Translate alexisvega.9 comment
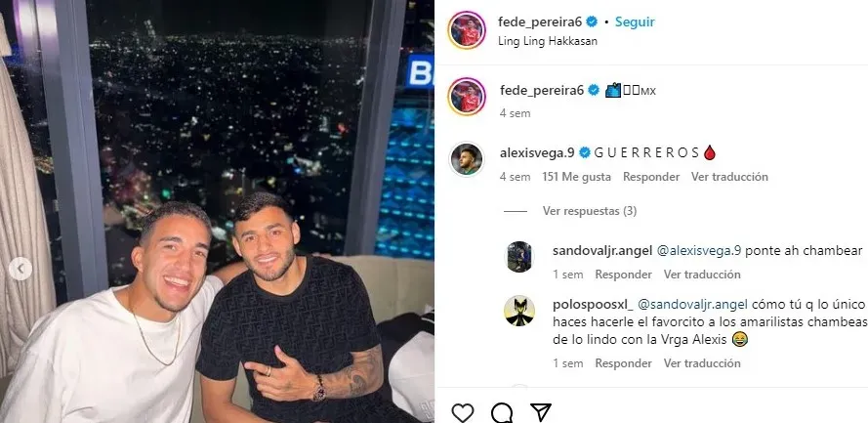 point(729,177)
